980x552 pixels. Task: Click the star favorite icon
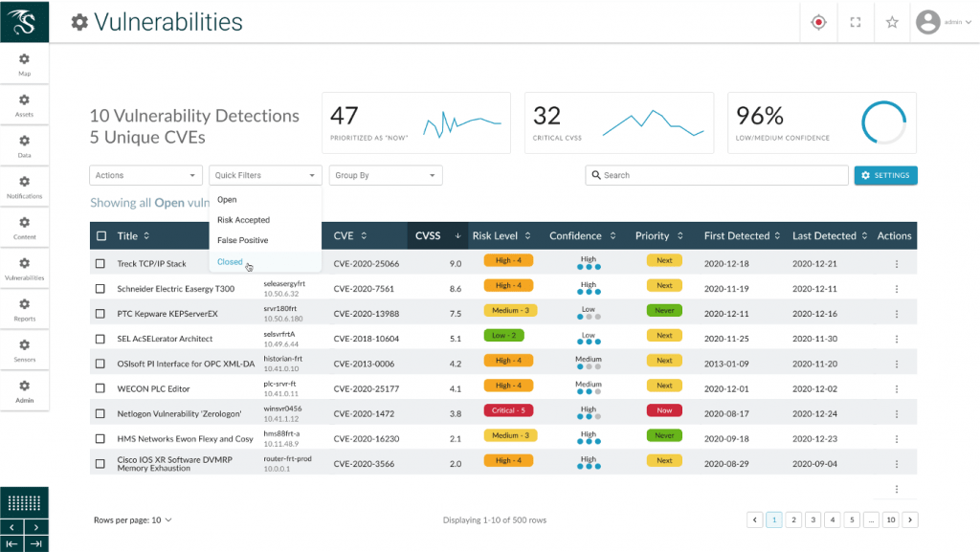point(892,22)
